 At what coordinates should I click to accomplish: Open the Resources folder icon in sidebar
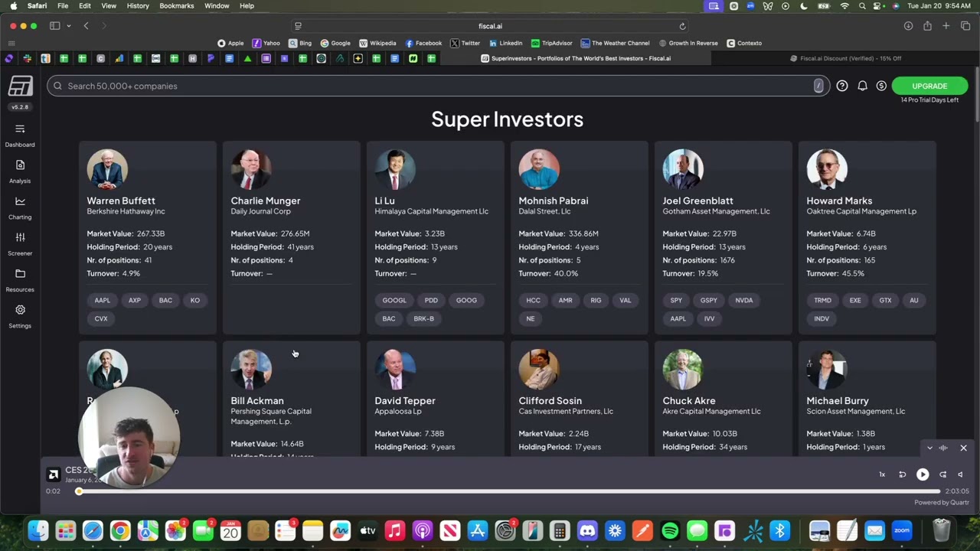(x=20, y=273)
